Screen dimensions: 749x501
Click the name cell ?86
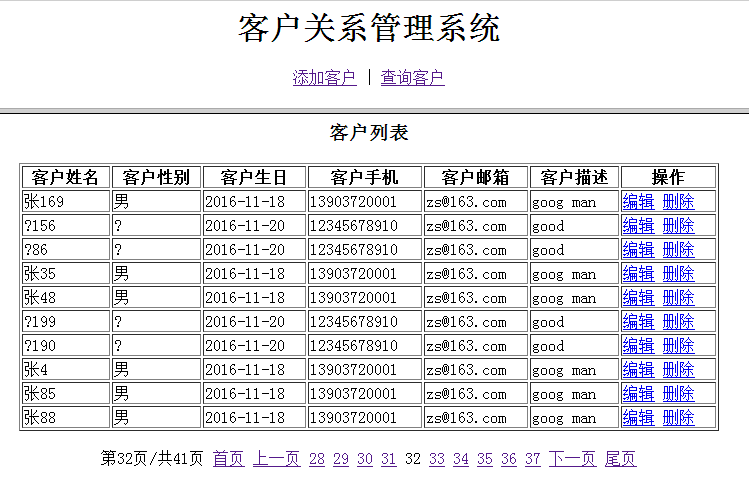(66, 249)
